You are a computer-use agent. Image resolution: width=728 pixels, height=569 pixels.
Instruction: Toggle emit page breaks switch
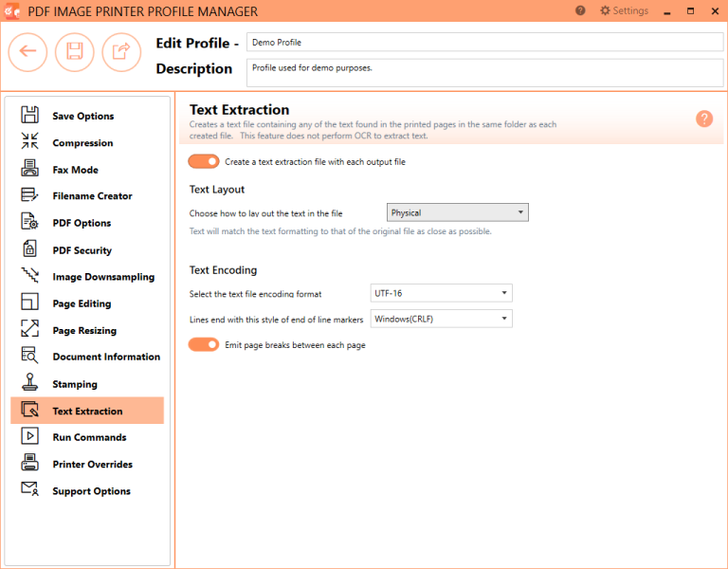pos(204,344)
